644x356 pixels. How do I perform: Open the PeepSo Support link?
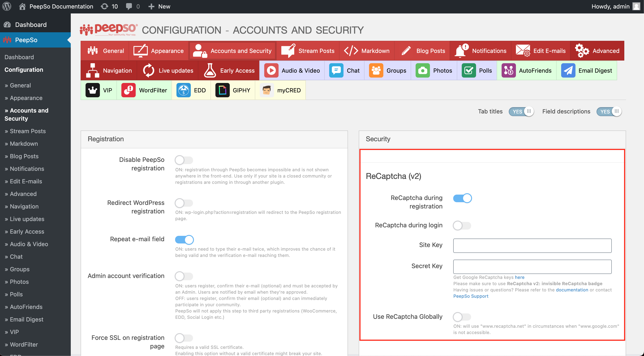(471, 296)
